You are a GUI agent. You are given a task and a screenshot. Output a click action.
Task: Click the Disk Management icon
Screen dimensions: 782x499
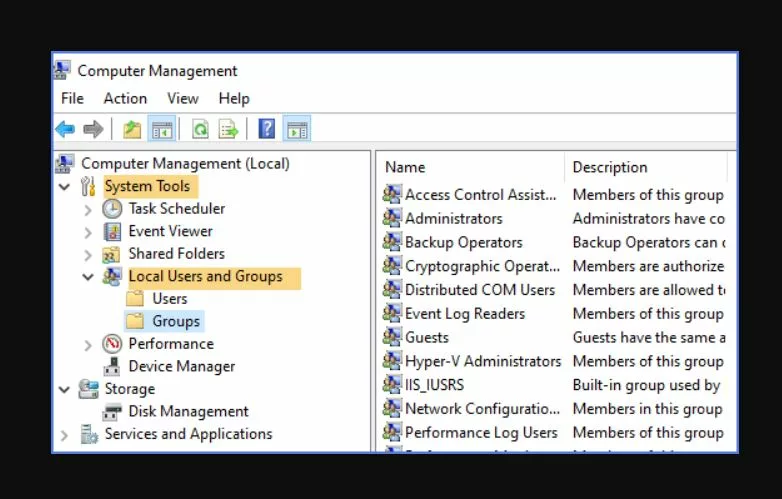point(112,412)
